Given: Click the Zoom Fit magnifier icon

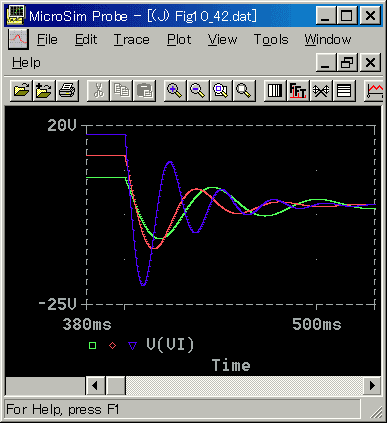Looking at the screenshot, I should 244,90.
